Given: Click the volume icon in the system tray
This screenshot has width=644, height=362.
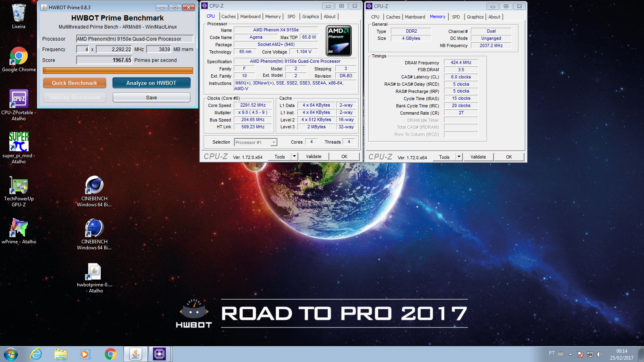Looking at the screenshot, I should [x=600, y=354].
